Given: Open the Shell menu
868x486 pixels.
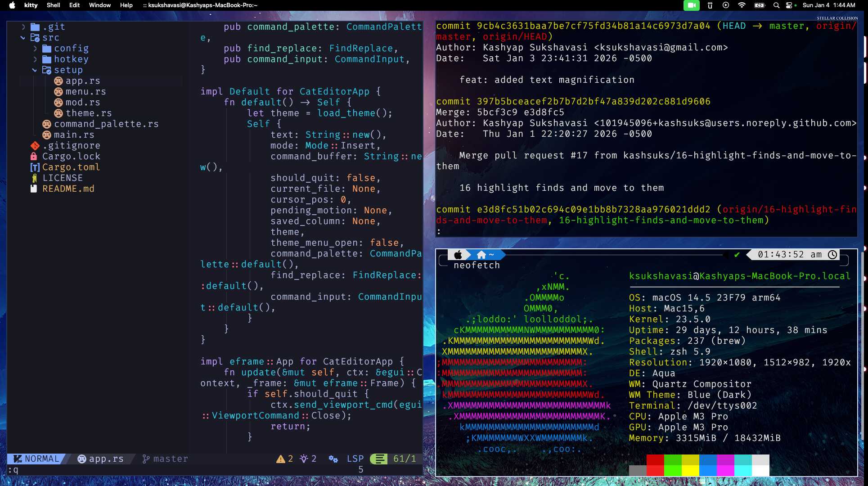Looking at the screenshot, I should click(53, 5).
